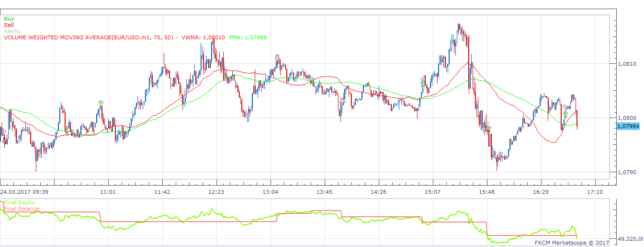Click the Final Balance legend label
This screenshot has width=644, height=247.
22,209
